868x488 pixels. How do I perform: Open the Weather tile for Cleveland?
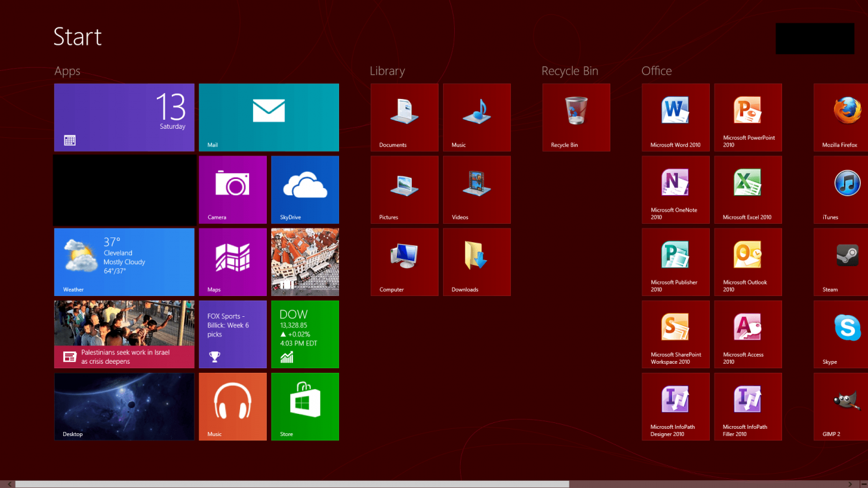124,262
